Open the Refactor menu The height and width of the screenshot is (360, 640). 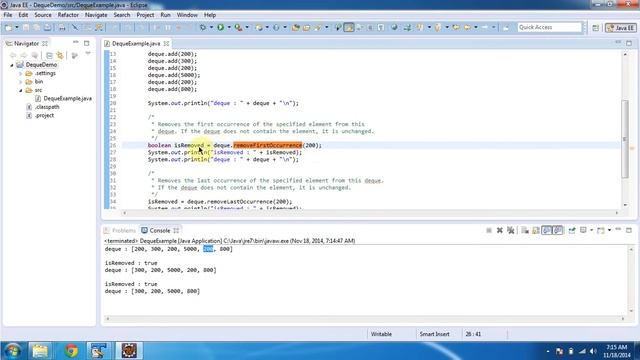68,15
